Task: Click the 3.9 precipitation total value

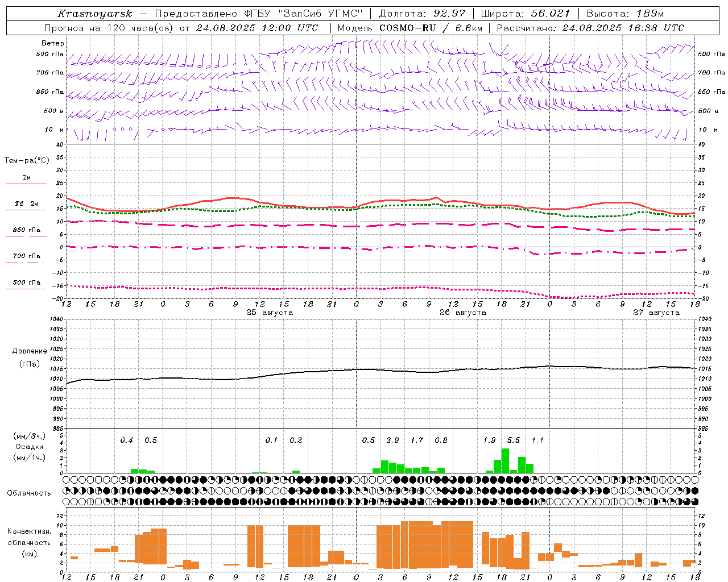Action: (x=392, y=440)
